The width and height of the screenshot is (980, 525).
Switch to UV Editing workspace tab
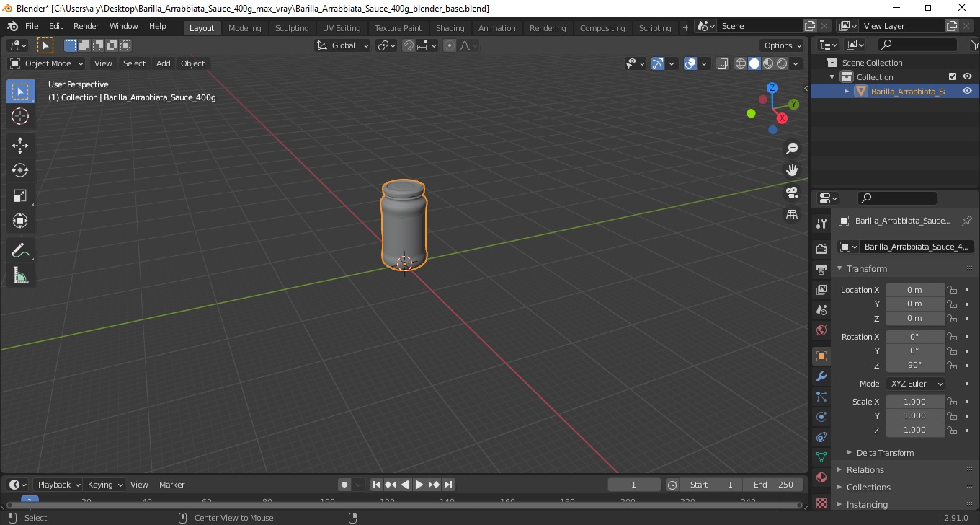(342, 28)
